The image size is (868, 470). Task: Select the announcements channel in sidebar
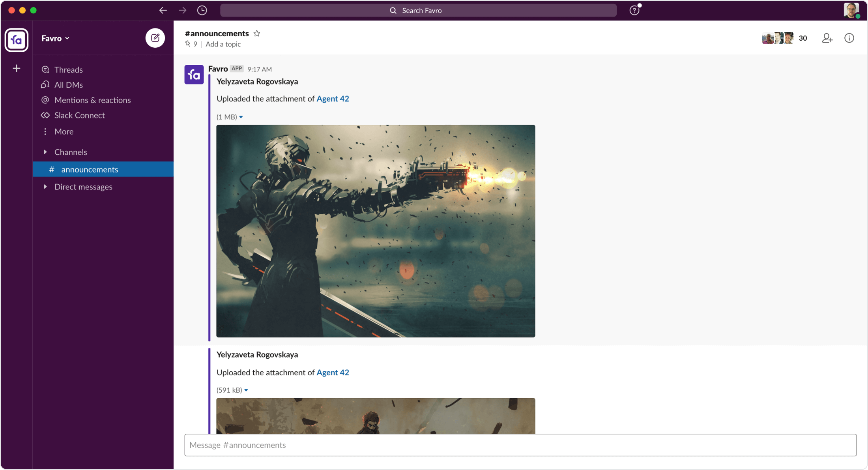(x=90, y=169)
